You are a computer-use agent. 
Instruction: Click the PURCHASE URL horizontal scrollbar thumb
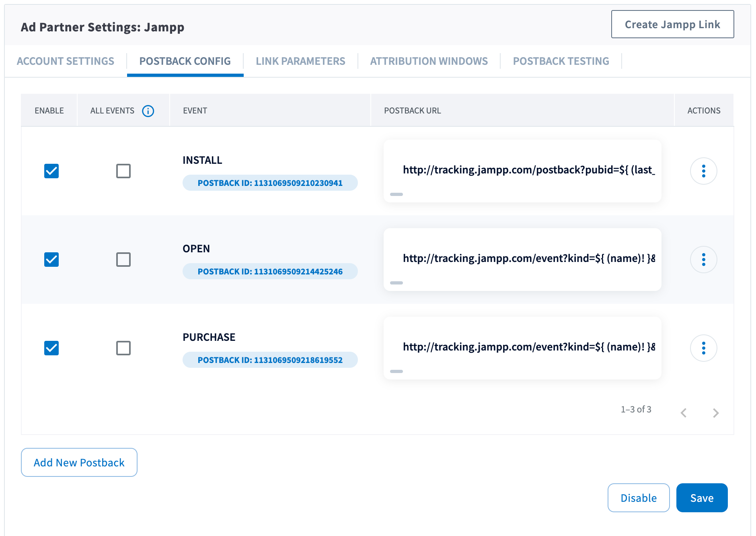tap(396, 371)
